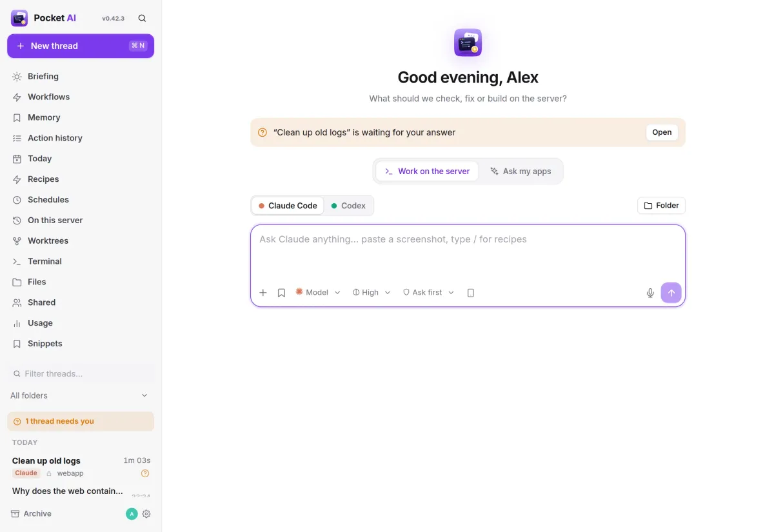Image resolution: width=774 pixels, height=532 pixels.
Task: Click the warning icon on waiting banner
Action: tap(263, 132)
